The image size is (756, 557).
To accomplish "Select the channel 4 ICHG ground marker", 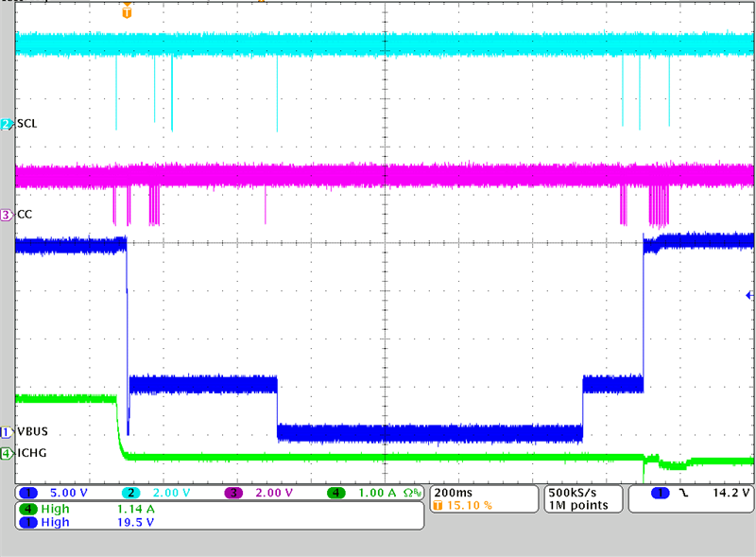I will point(8,453).
